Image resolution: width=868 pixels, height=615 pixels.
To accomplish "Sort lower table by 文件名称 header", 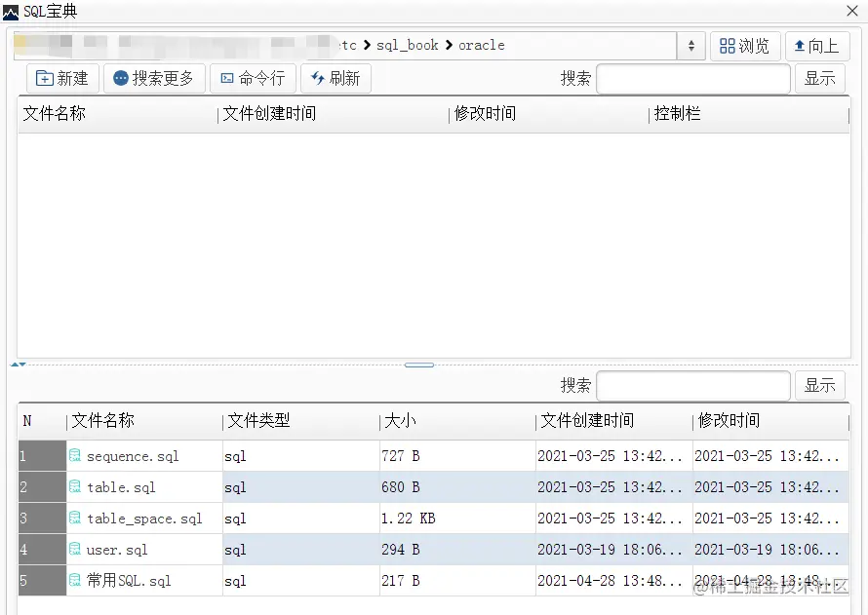I will click(144, 421).
